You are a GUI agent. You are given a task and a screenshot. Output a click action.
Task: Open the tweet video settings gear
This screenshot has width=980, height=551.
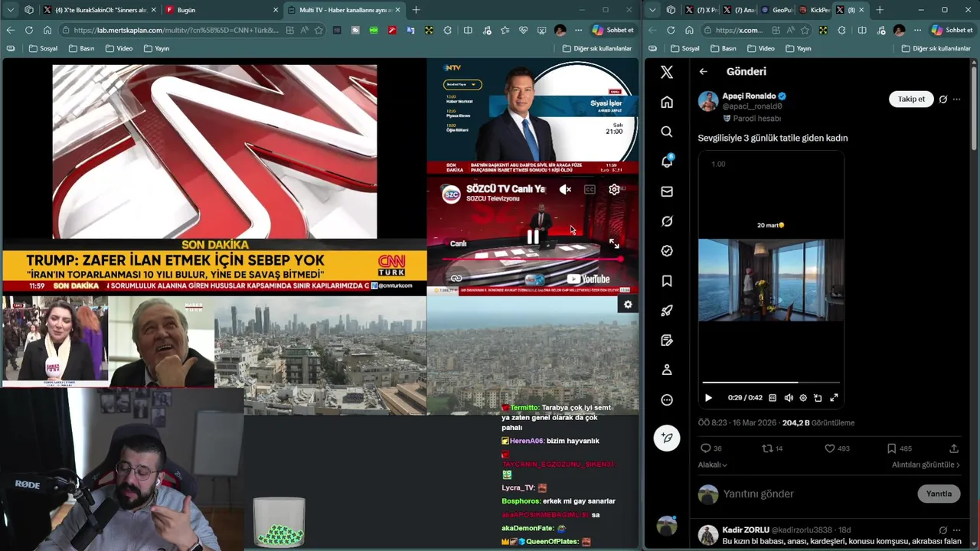803,398
